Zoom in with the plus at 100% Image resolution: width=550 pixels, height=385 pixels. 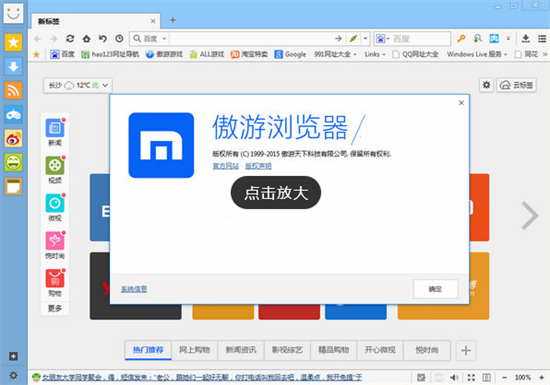pos(542,377)
